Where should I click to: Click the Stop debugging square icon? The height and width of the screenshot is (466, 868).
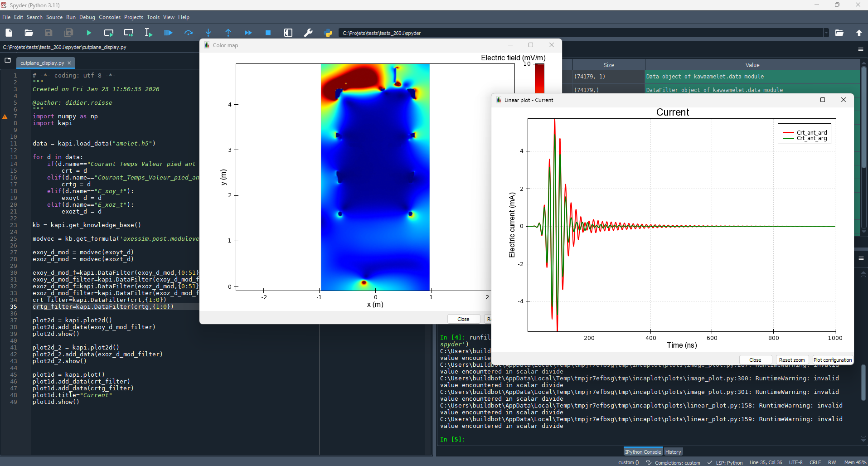coord(268,33)
